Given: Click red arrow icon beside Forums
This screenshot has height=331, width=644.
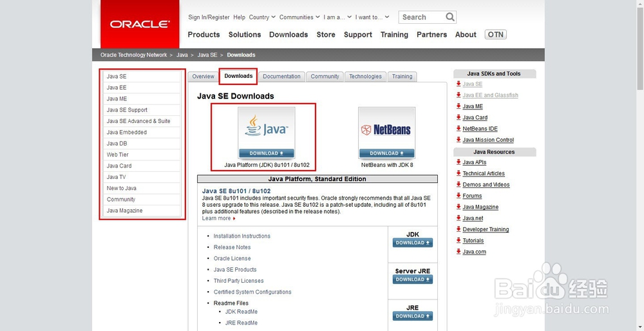Looking at the screenshot, I should click(x=459, y=196).
